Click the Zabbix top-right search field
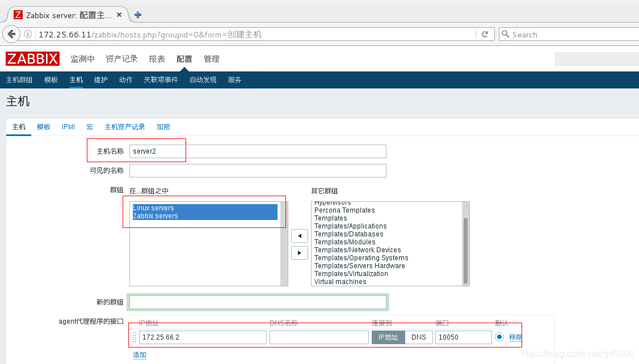The image size is (639, 364). point(597,59)
